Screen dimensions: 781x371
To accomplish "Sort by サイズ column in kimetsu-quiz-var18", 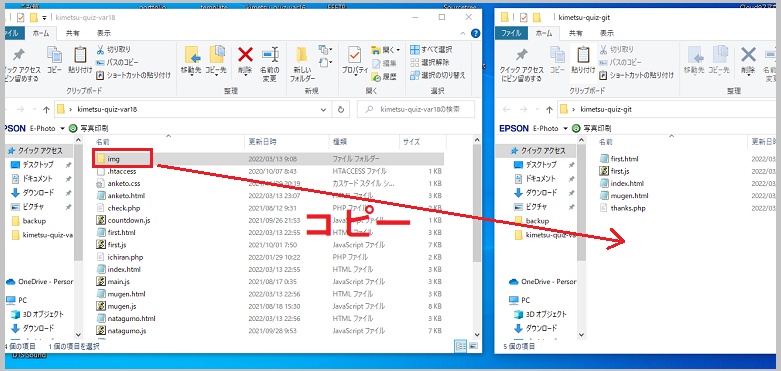I will [422, 141].
